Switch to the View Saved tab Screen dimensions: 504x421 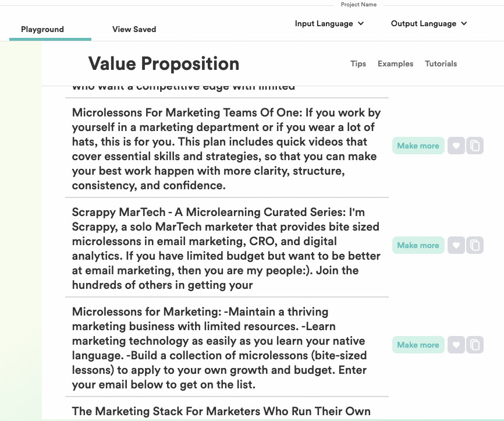pos(134,29)
